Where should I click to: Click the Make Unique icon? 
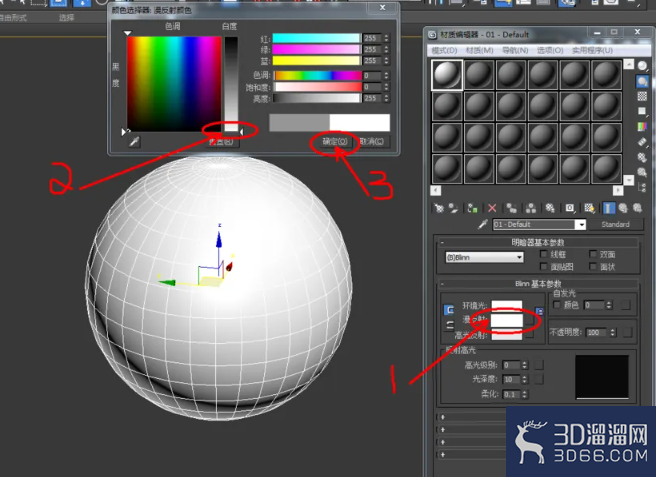(x=531, y=208)
